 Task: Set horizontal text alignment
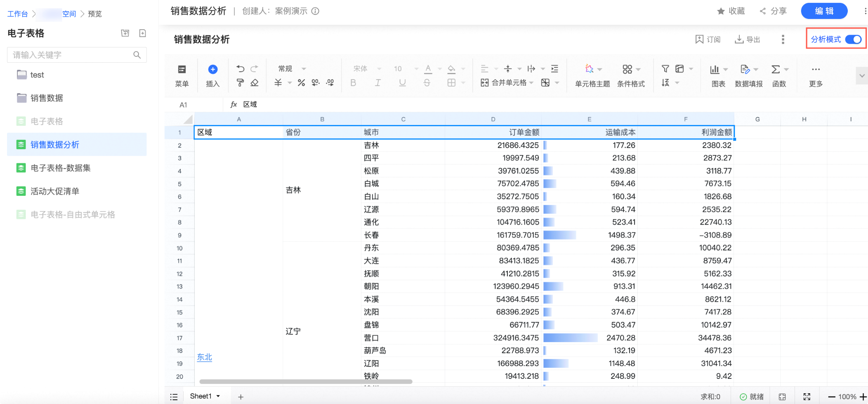coord(485,69)
